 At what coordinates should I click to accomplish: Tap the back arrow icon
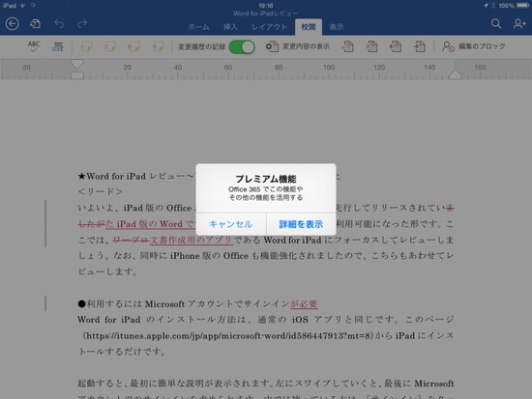[x=13, y=24]
